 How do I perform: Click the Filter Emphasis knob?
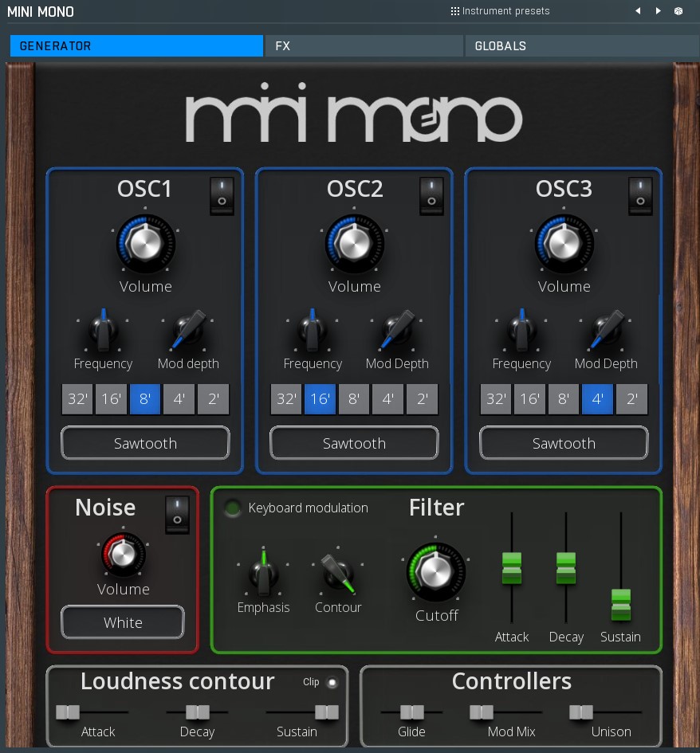point(263,574)
